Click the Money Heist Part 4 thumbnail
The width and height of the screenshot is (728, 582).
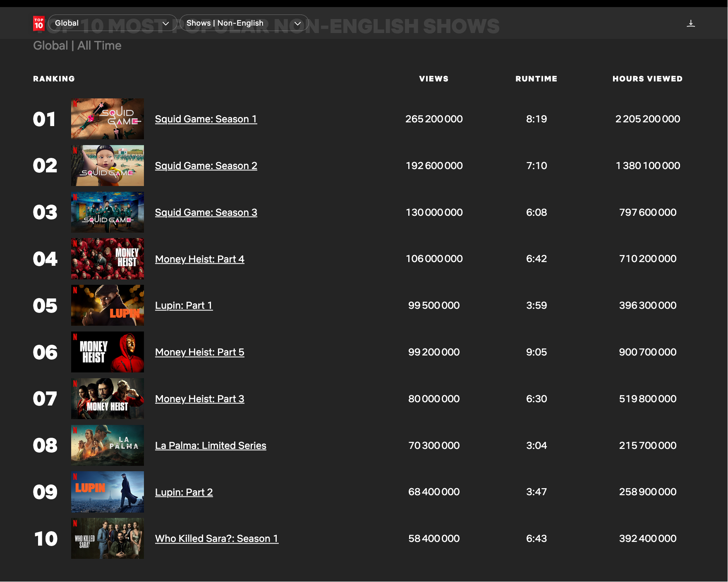pyautogui.click(x=108, y=259)
